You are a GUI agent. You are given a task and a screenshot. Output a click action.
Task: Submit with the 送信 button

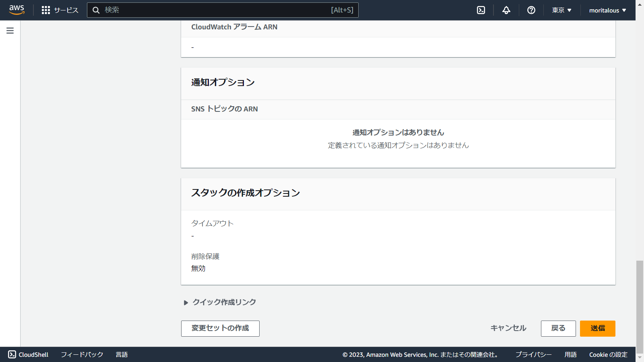coord(597,329)
